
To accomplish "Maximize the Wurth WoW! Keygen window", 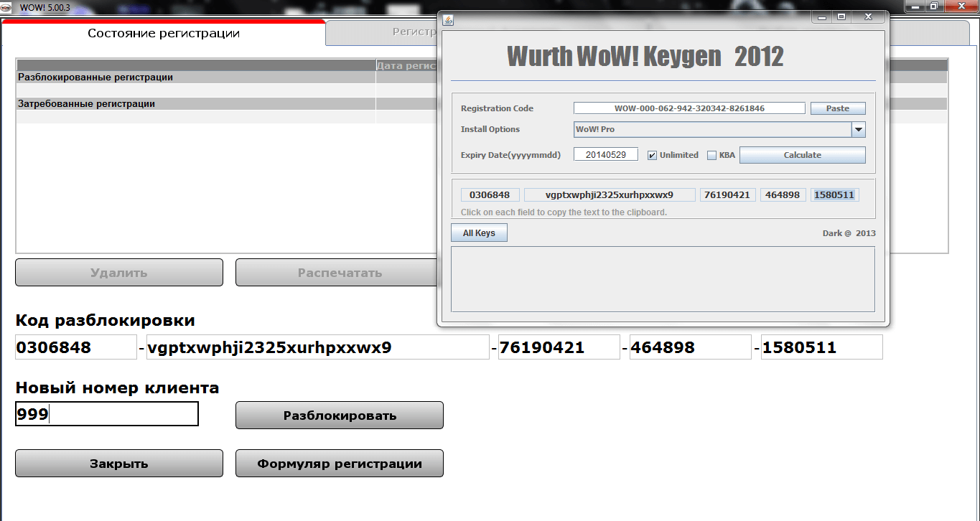I will click(841, 17).
